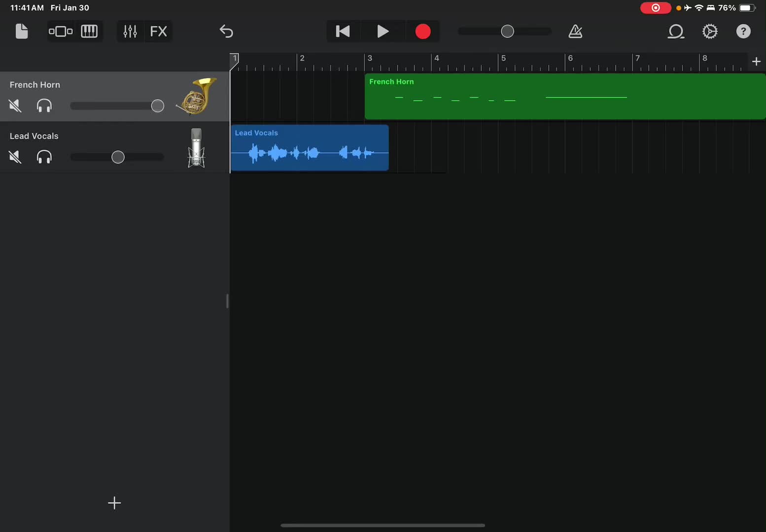Toggle the metronome
This screenshot has width=766, height=532.
tap(575, 32)
